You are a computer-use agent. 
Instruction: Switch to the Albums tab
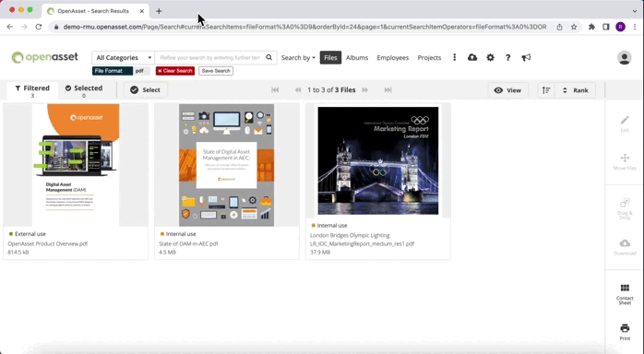357,57
